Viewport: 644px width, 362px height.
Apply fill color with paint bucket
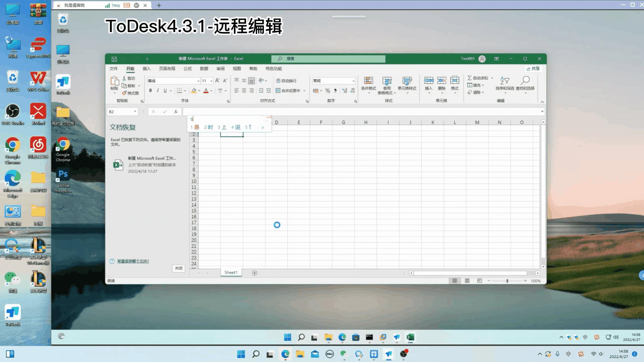[194, 90]
